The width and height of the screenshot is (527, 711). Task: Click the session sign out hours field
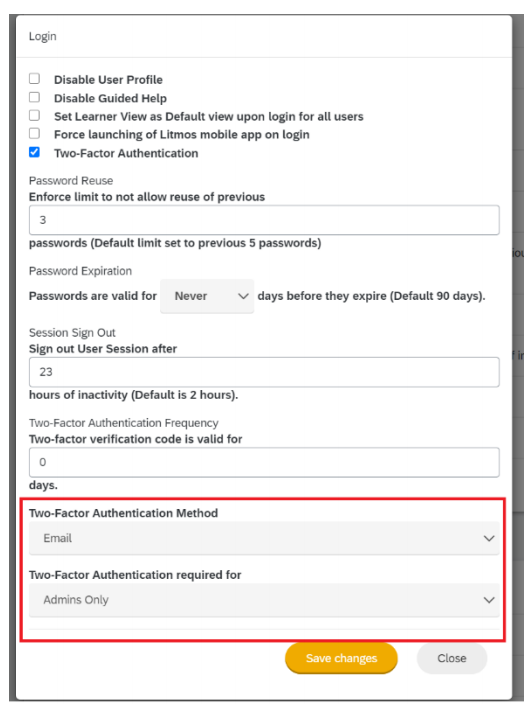pos(264,372)
